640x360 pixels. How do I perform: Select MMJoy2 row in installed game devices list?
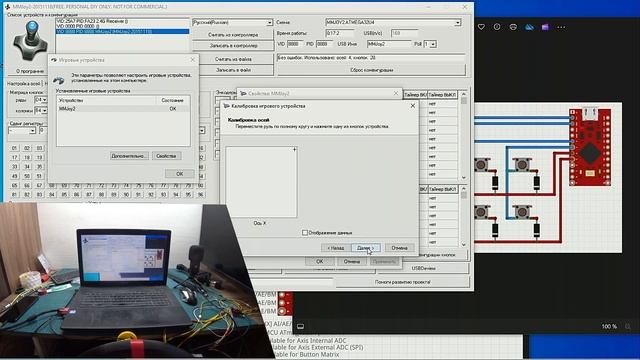click(123, 109)
